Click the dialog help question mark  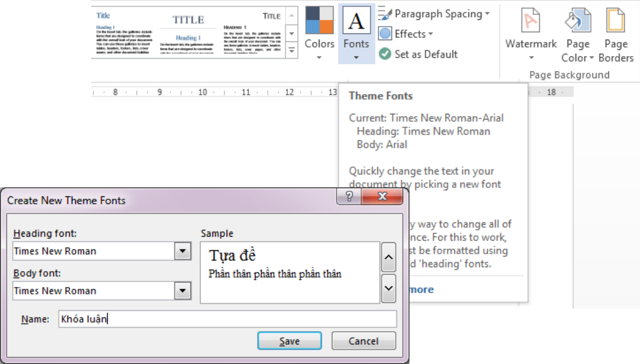pos(349,196)
